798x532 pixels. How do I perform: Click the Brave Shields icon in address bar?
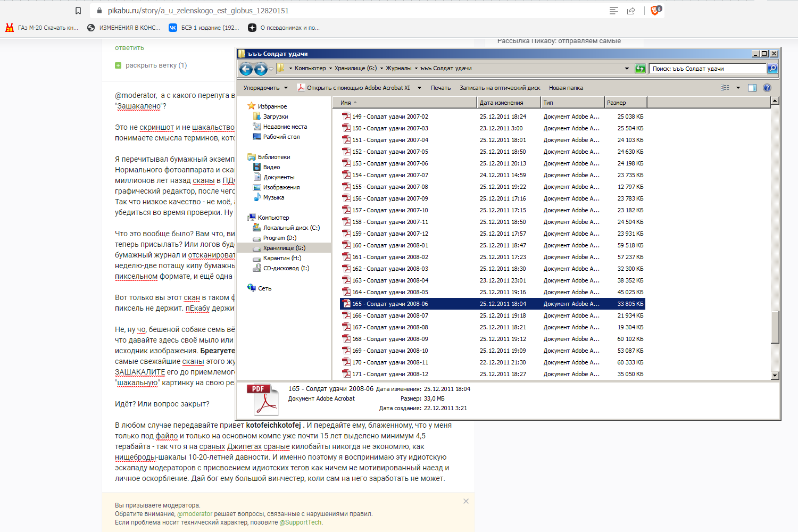tap(655, 11)
